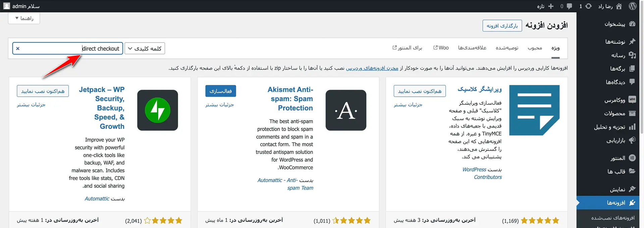Click the plugins plug icon
This screenshot has height=228, width=644.
tap(632, 202)
